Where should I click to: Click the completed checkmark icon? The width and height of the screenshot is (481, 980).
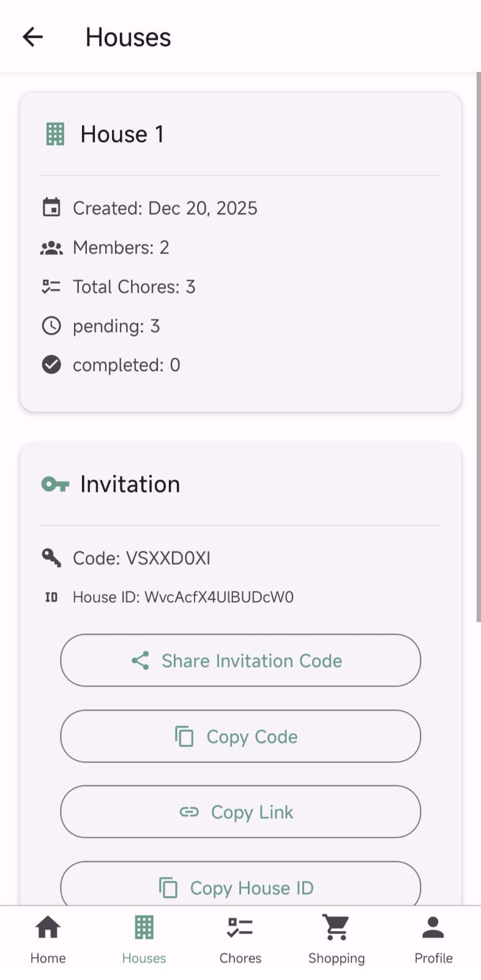51,365
